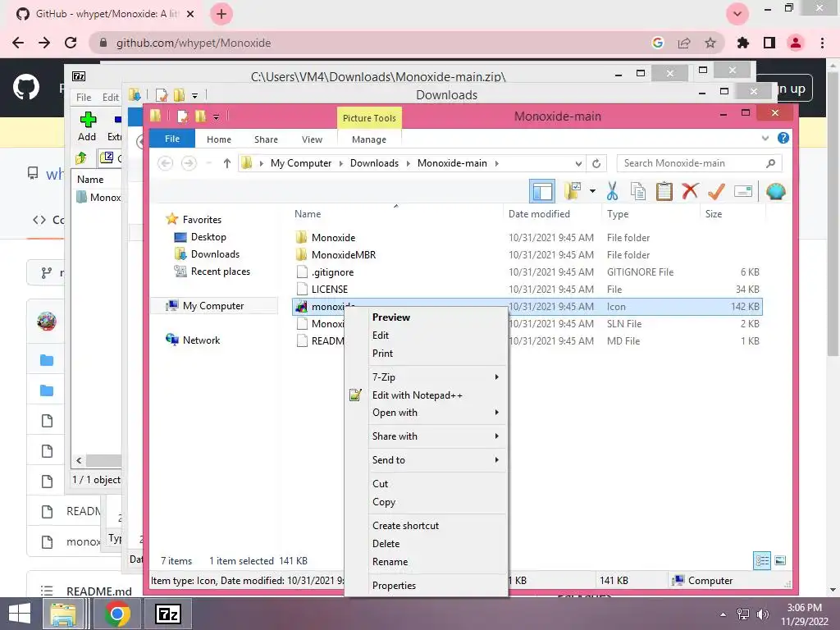Screen dimensions: 840x630
Task: Click Downloads in the address breadcrumb
Action: pos(374,163)
